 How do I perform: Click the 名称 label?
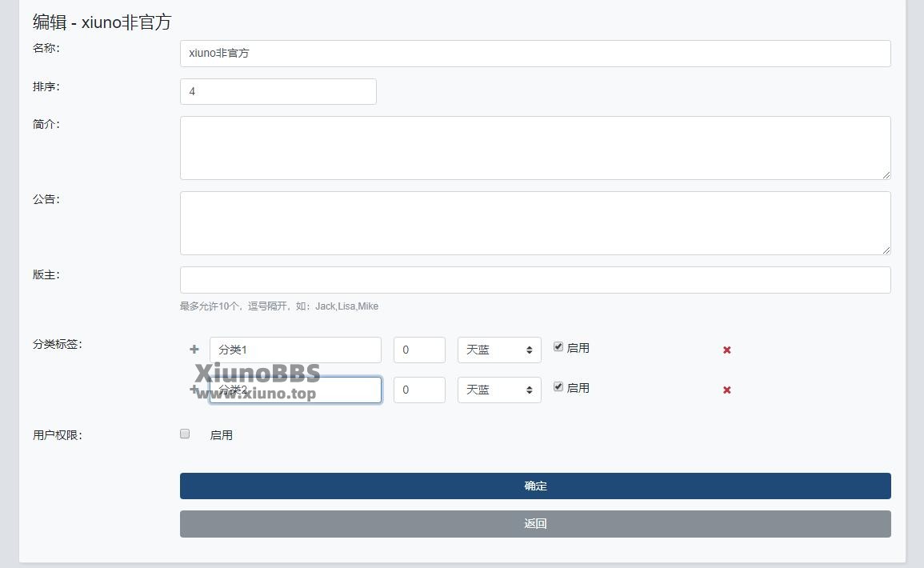click(46, 48)
